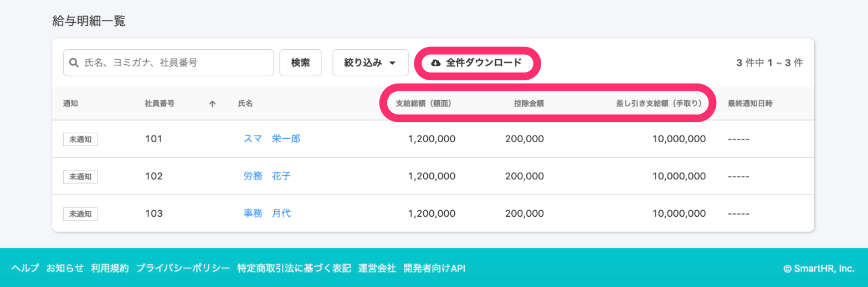
Task: Click the caret arrow on the 絞り込み button
Action: coord(392,63)
